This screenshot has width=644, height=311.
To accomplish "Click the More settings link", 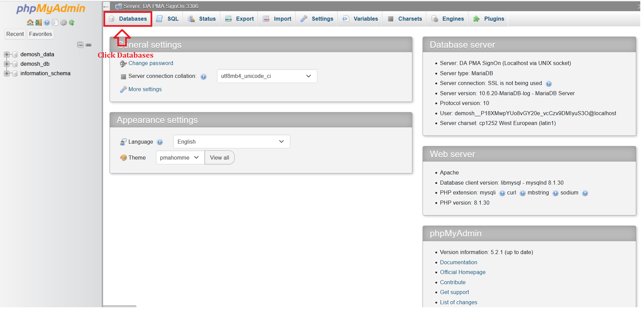I will pyautogui.click(x=145, y=89).
